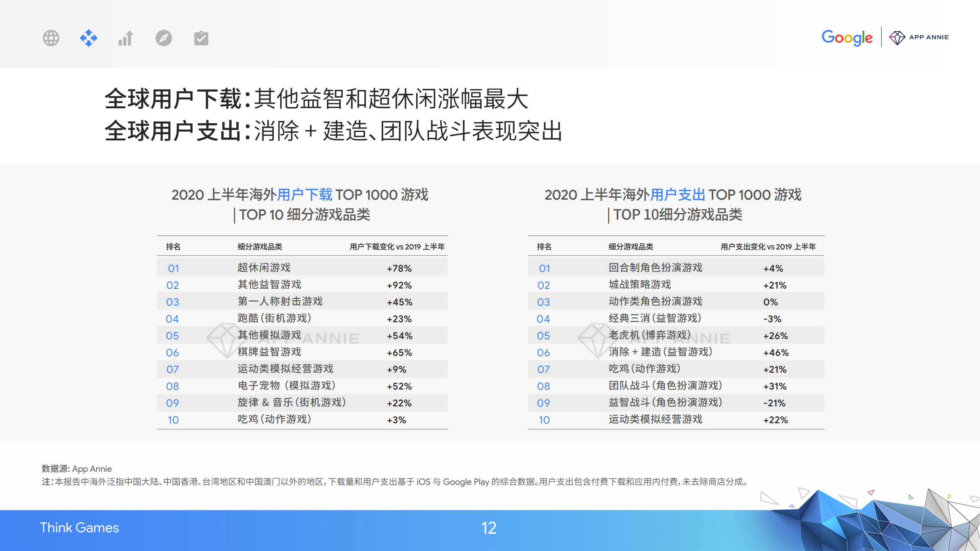The height and width of the screenshot is (551, 980).
Task: Open the compass navigation icon
Action: 163,38
